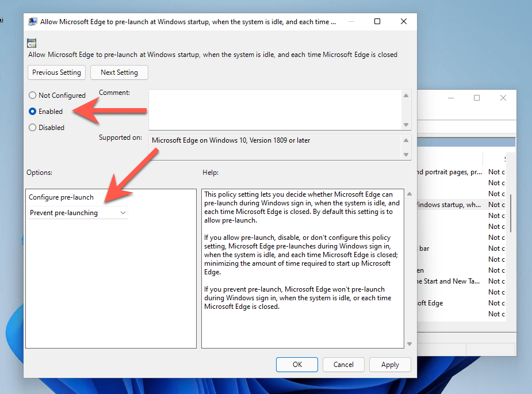Select 'portrait pages, pr...' row in background list
The width and height of the screenshot is (532, 394).
tap(461, 172)
